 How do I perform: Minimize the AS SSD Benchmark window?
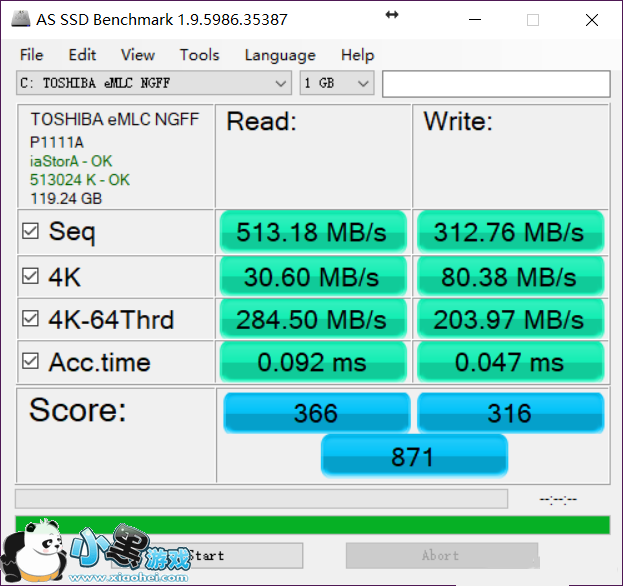(x=475, y=20)
